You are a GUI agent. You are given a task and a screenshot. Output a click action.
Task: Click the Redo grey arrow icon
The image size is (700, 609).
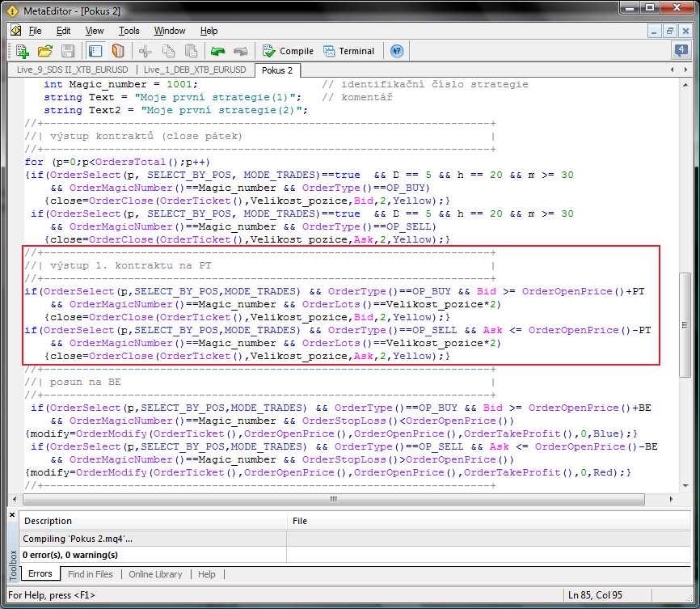tap(241, 51)
